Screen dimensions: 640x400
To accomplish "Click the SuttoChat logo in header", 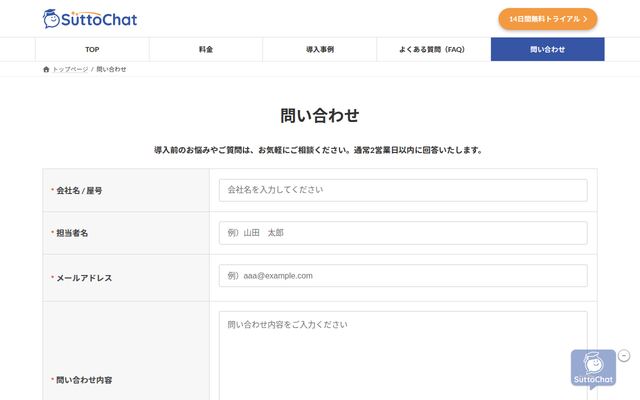I will (90, 19).
